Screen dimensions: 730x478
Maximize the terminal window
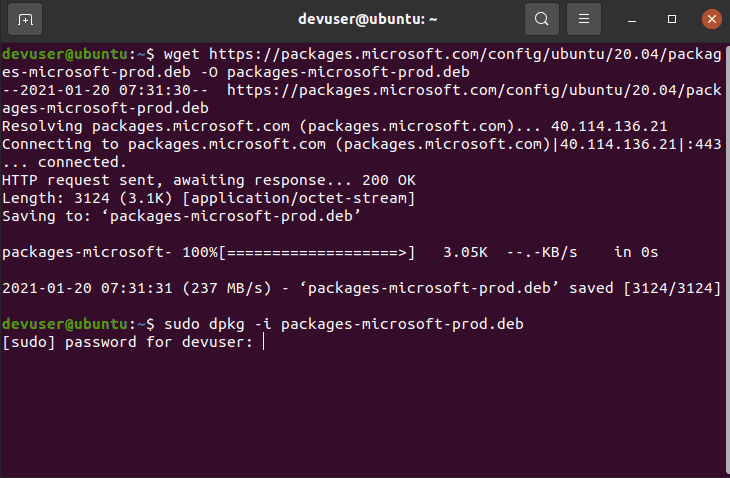(672, 19)
